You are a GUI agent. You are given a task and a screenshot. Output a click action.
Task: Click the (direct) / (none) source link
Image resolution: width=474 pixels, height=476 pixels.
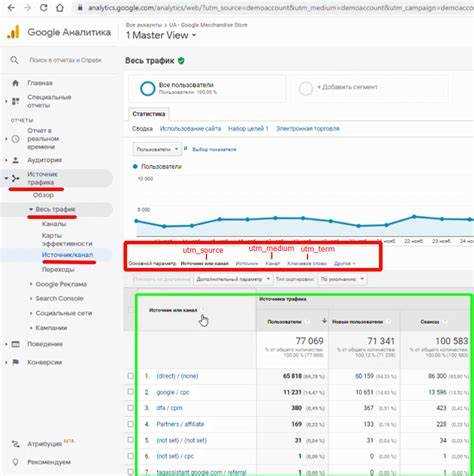tap(177, 376)
